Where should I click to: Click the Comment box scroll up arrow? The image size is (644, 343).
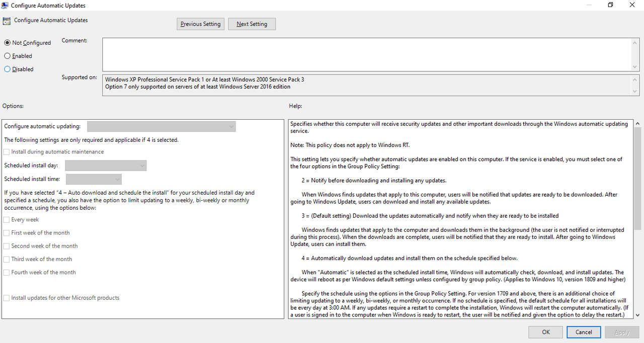[635, 42]
